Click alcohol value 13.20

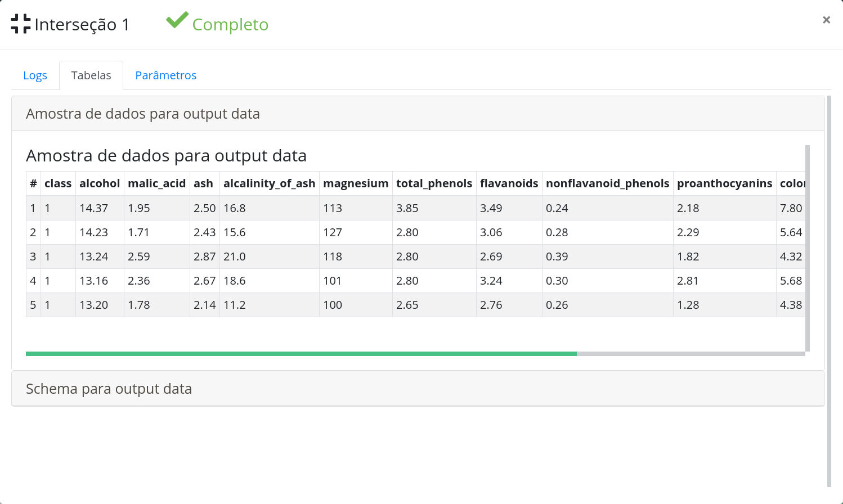94,305
